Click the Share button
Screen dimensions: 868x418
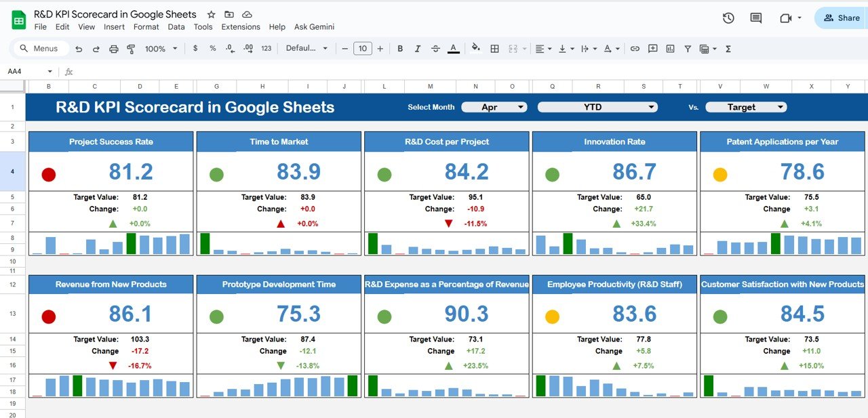pos(841,18)
